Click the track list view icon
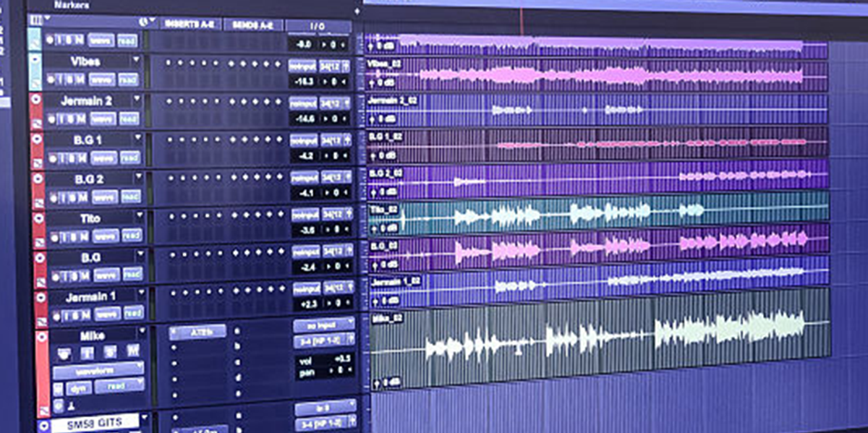This screenshot has width=868, height=433. [x=35, y=20]
